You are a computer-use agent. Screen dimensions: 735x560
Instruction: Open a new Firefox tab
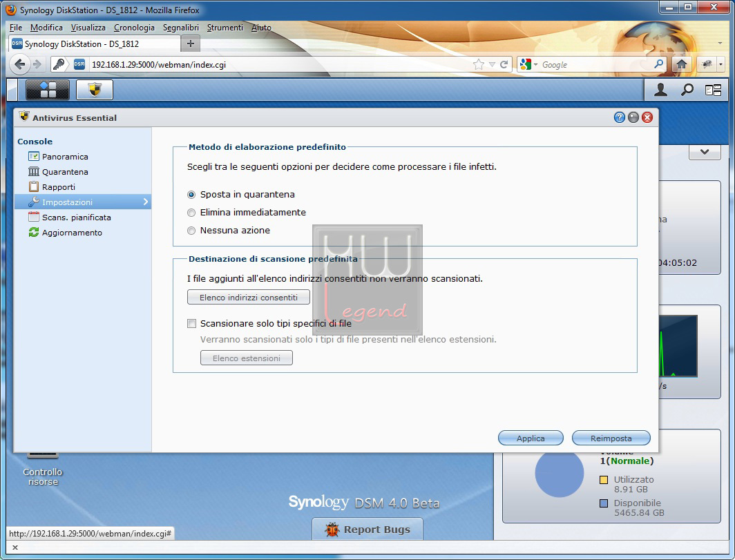tap(191, 44)
